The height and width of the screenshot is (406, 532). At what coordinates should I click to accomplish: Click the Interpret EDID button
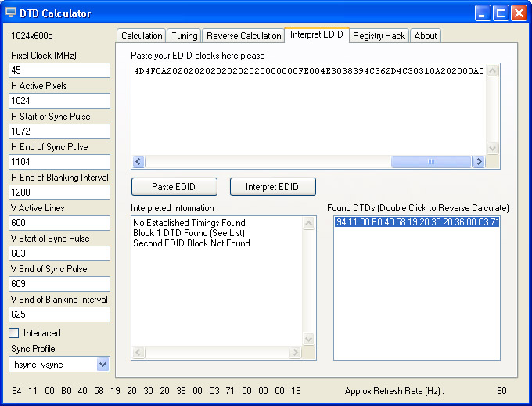273,187
